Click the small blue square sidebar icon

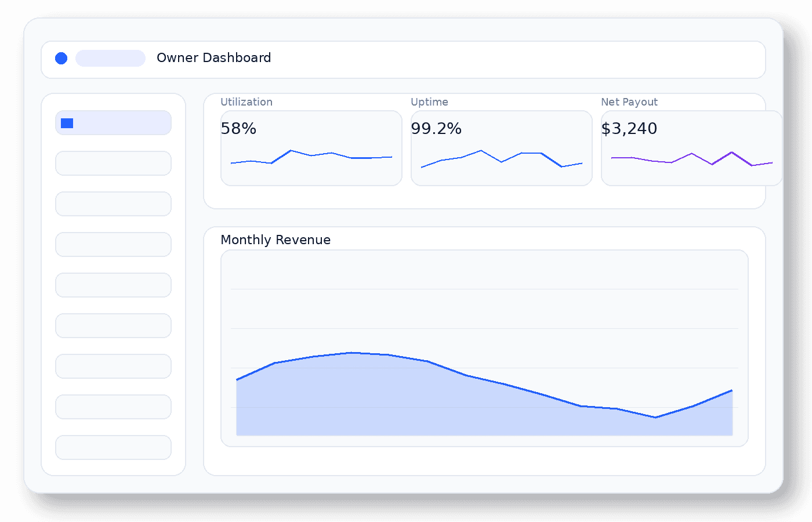67,122
